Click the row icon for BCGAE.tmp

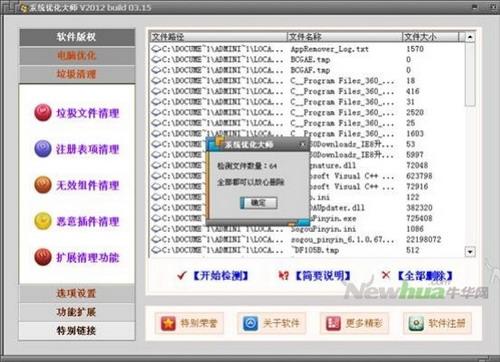156,60
